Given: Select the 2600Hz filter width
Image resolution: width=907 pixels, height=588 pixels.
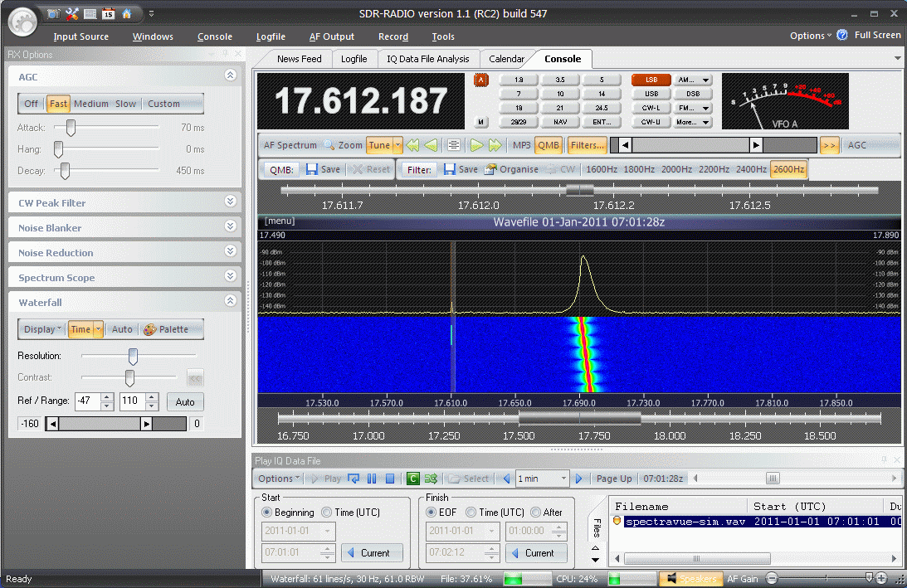Looking at the screenshot, I should [x=788, y=169].
